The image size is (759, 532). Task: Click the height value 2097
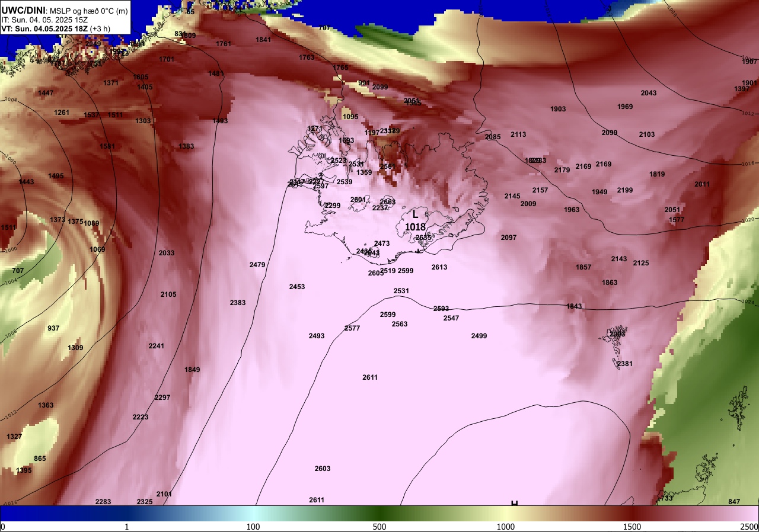509,238
